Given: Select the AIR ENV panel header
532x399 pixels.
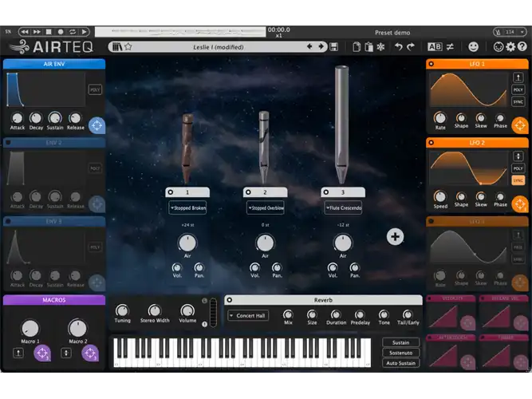Looking at the screenshot, I should tap(54, 64).
